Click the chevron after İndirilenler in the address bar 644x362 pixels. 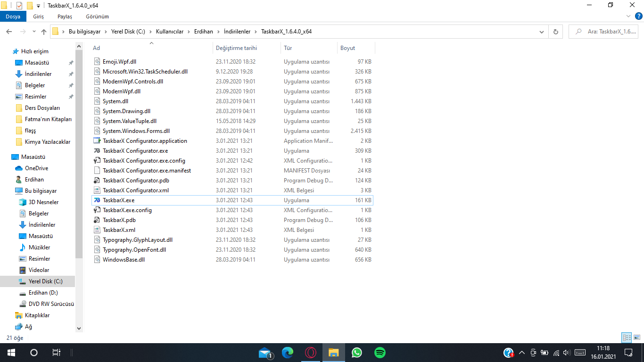click(x=256, y=32)
